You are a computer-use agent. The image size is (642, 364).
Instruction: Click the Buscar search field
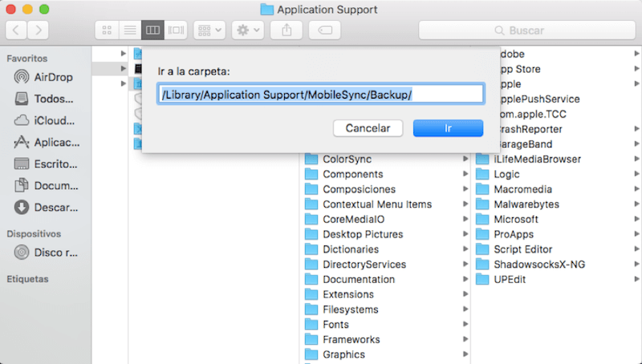(x=527, y=30)
